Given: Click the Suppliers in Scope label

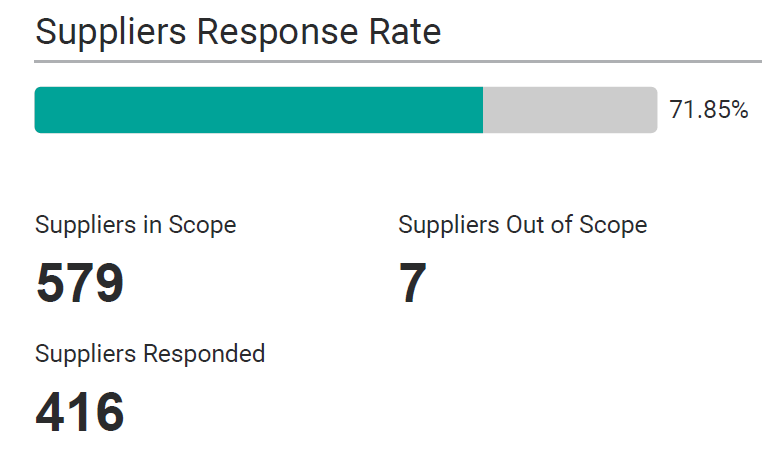Looking at the screenshot, I should pyautogui.click(x=136, y=226).
